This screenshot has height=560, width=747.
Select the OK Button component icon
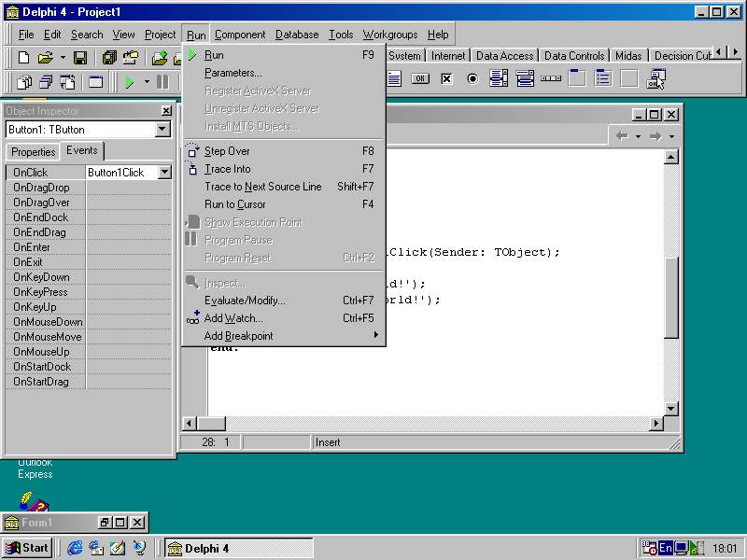pyautogui.click(x=420, y=78)
